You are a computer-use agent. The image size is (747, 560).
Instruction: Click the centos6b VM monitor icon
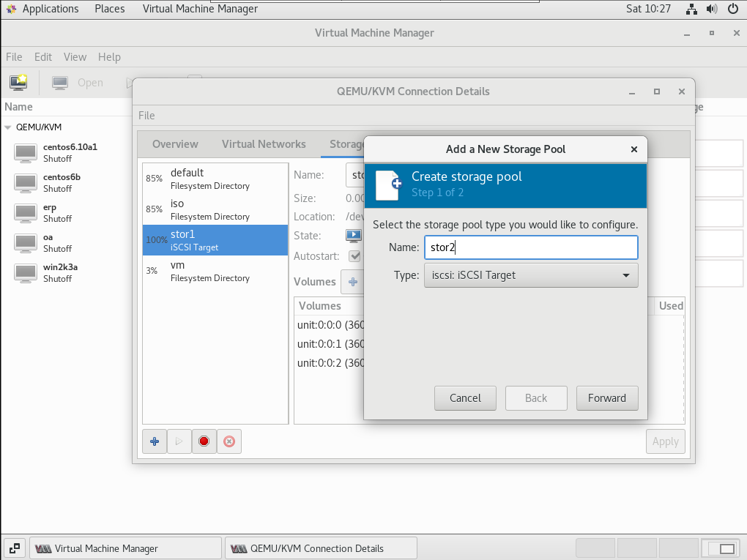click(25, 183)
